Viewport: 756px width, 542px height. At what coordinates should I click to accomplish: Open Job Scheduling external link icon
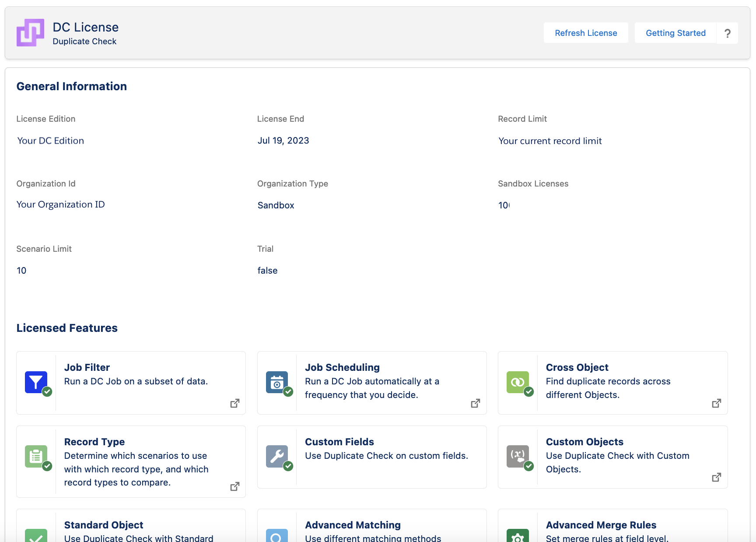(x=476, y=403)
